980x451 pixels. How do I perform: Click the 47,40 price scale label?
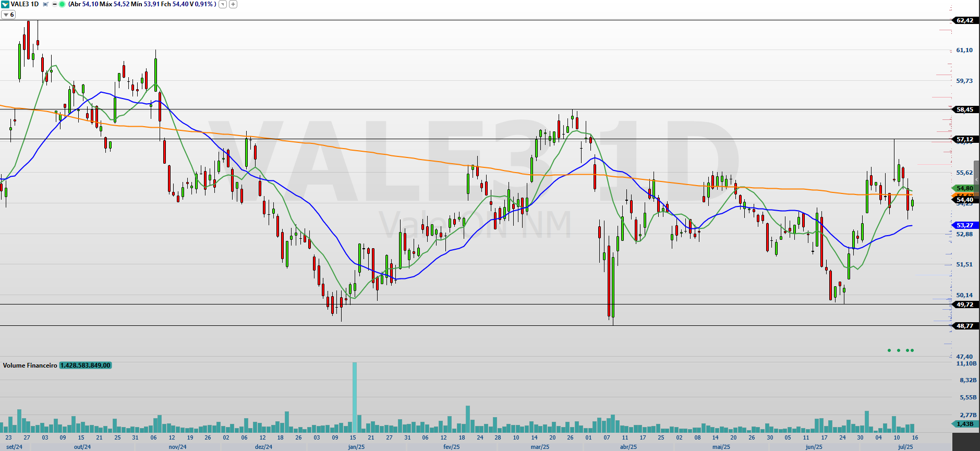coord(964,357)
